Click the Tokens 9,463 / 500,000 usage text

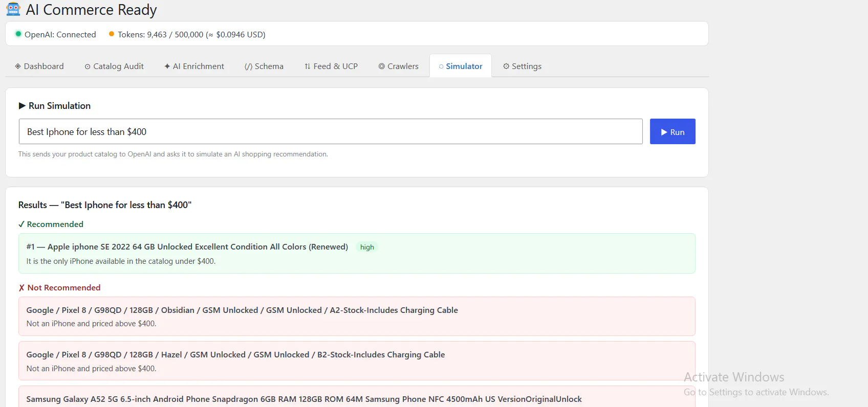(191, 34)
